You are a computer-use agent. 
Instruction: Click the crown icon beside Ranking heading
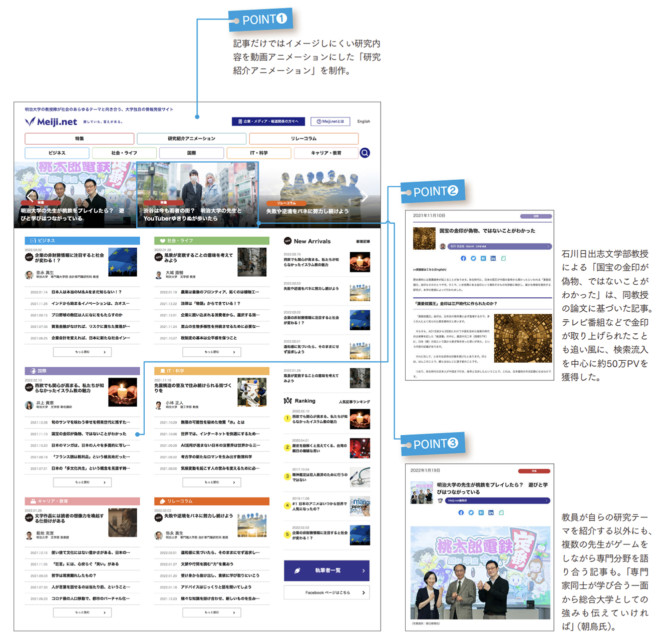(288, 401)
